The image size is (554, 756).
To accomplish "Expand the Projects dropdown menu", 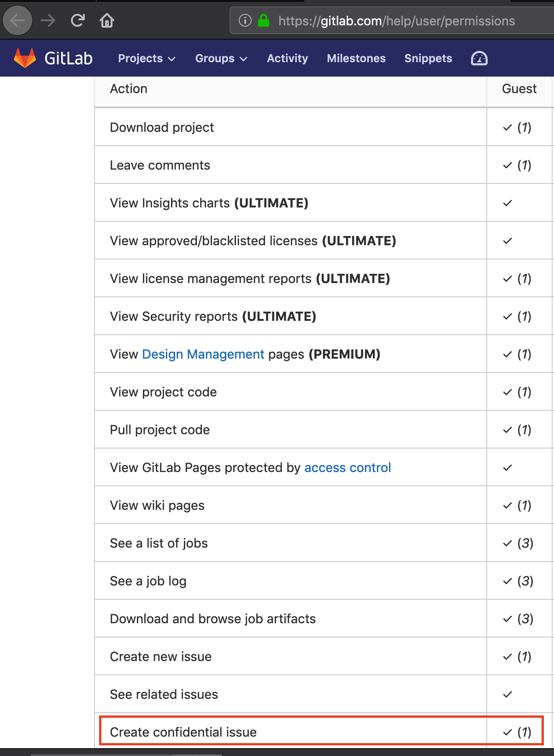I will [x=147, y=59].
